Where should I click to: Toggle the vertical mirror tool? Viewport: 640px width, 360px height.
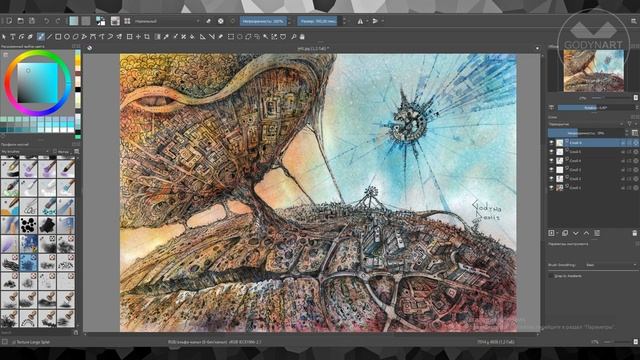point(375,21)
